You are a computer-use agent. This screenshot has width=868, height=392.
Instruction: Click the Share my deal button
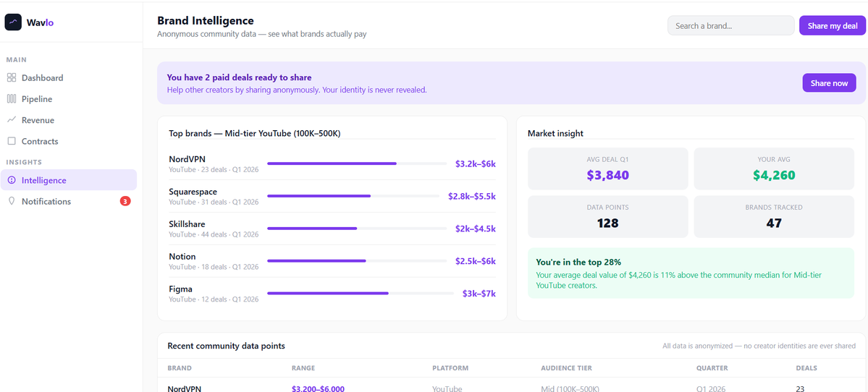(832, 25)
